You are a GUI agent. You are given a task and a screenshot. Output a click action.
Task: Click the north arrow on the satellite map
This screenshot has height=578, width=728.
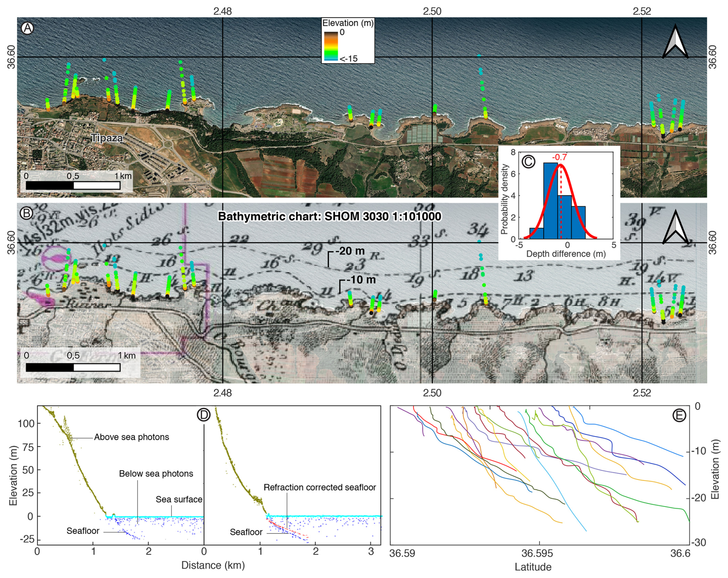point(675,42)
